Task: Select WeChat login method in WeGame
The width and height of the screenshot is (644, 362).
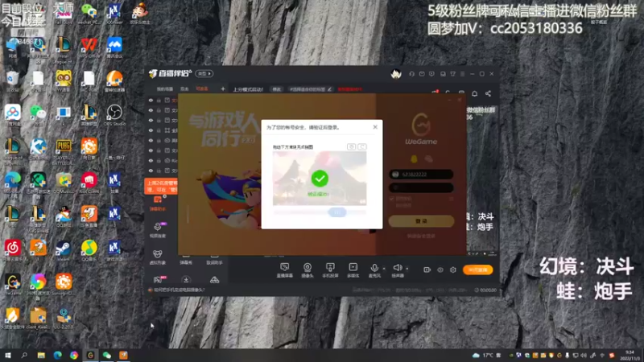Action: [428, 158]
